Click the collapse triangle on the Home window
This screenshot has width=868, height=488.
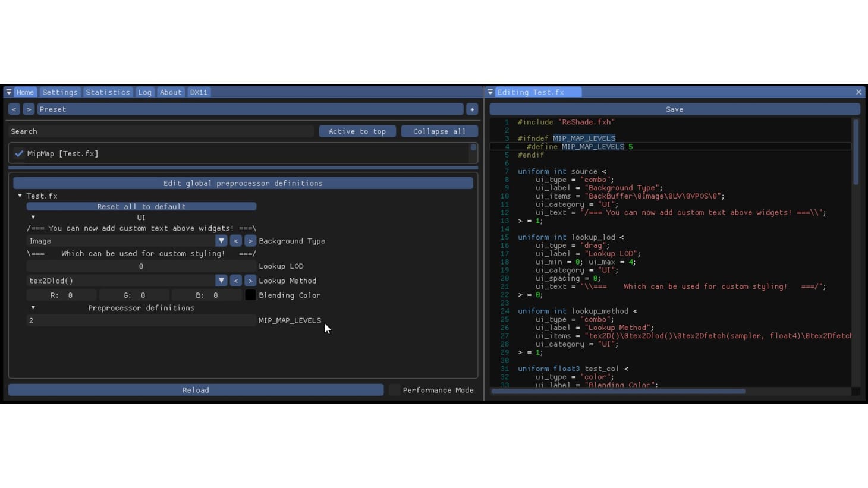8,92
